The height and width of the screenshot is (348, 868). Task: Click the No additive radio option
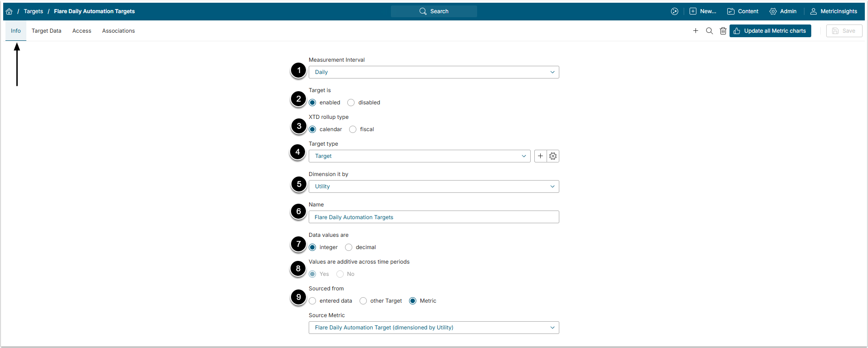click(340, 274)
